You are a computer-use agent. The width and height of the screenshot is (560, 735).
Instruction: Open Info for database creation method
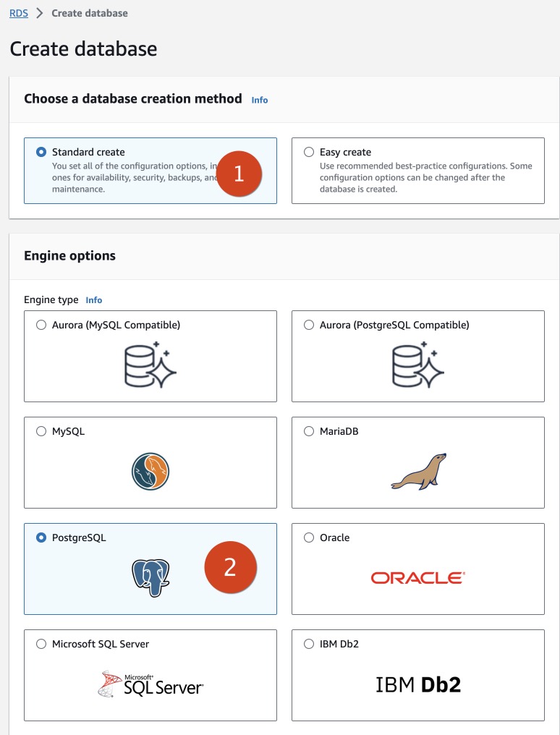pyautogui.click(x=258, y=100)
